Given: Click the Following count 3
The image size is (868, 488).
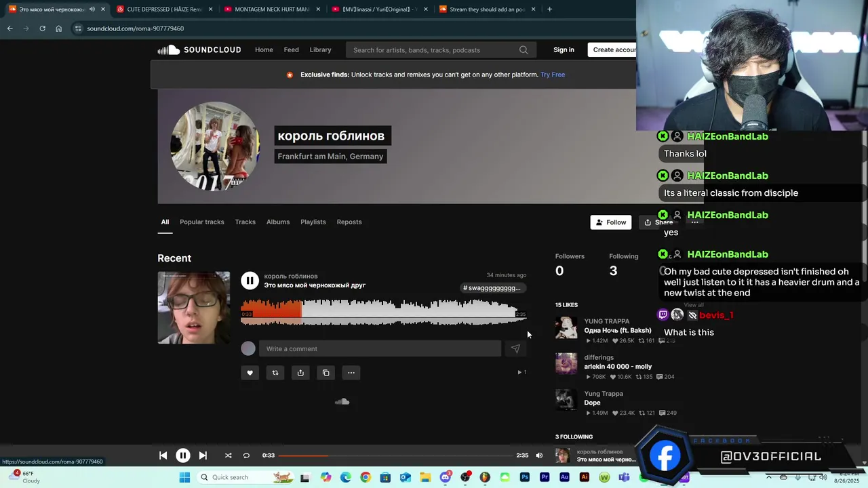Looking at the screenshot, I should coord(613,271).
